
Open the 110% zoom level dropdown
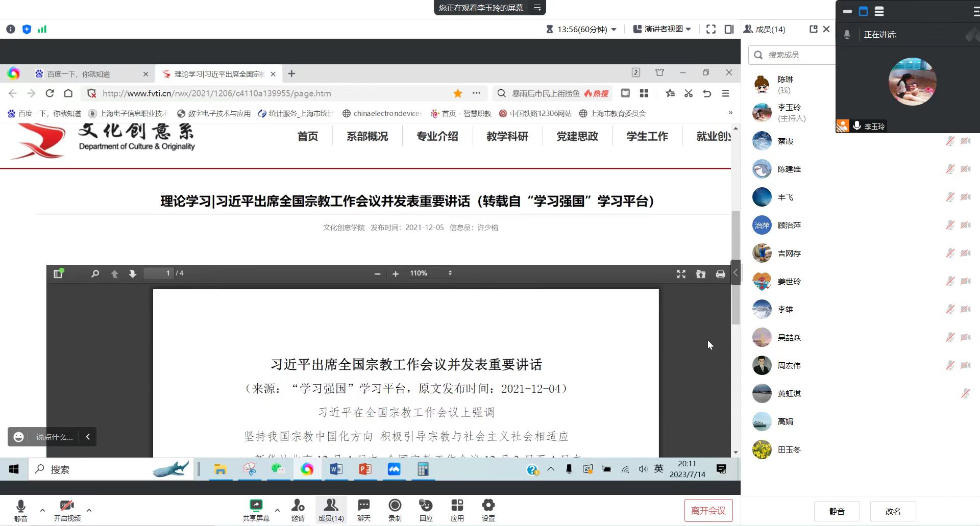(x=430, y=273)
